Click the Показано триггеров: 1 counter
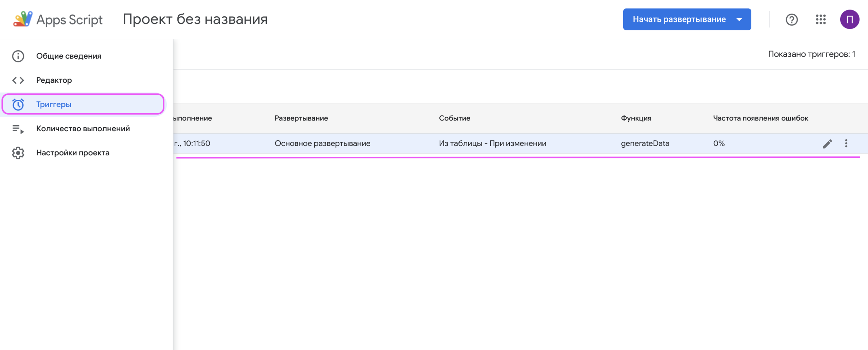The width and height of the screenshot is (868, 350). tap(811, 54)
